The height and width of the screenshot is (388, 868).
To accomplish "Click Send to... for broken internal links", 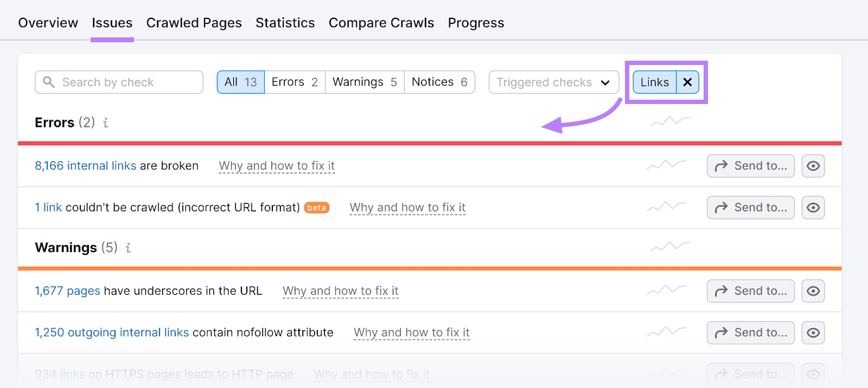I will [750, 166].
